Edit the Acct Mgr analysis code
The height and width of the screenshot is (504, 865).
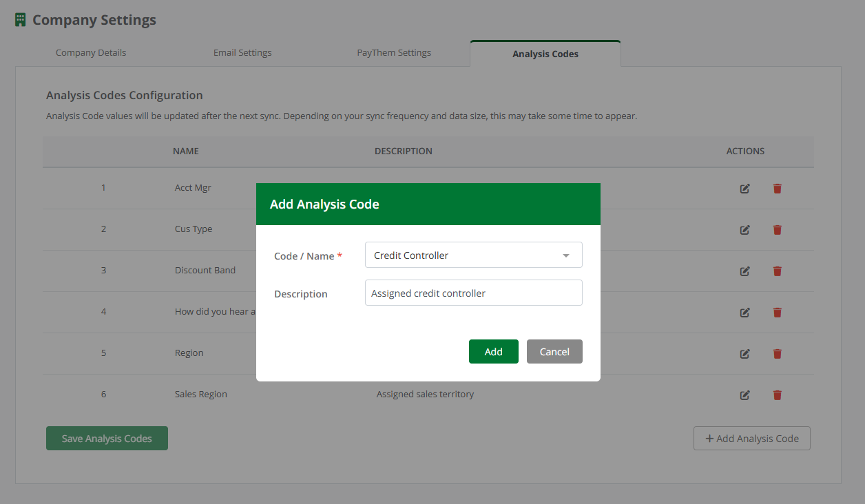[x=744, y=189]
